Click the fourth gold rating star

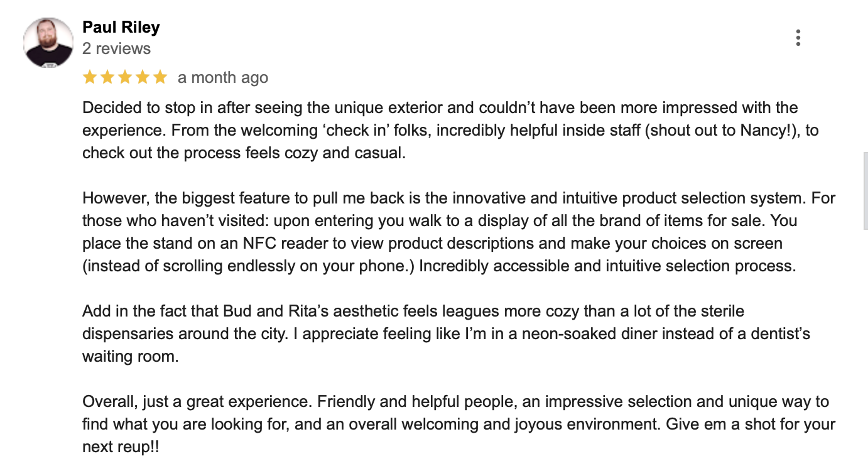coord(143,77)
